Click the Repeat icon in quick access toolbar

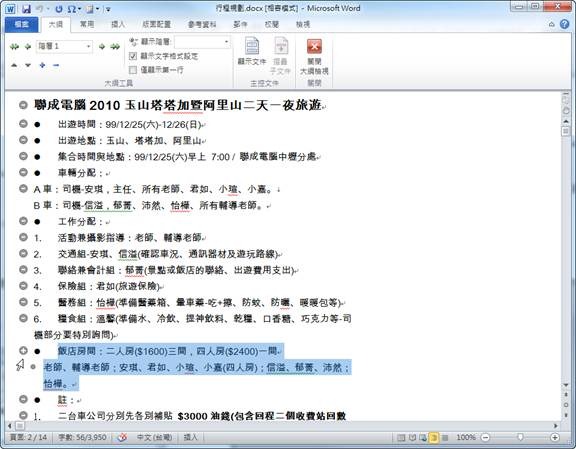[58, 8]
